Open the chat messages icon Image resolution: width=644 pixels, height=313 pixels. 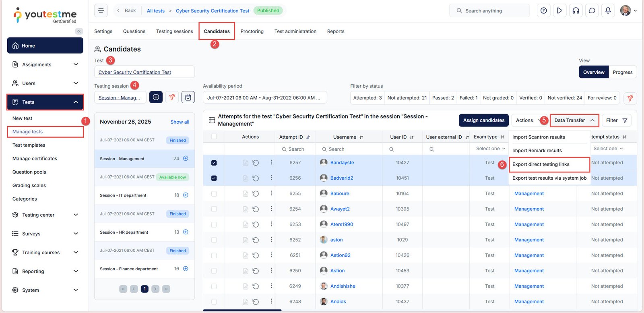(592, 11)
